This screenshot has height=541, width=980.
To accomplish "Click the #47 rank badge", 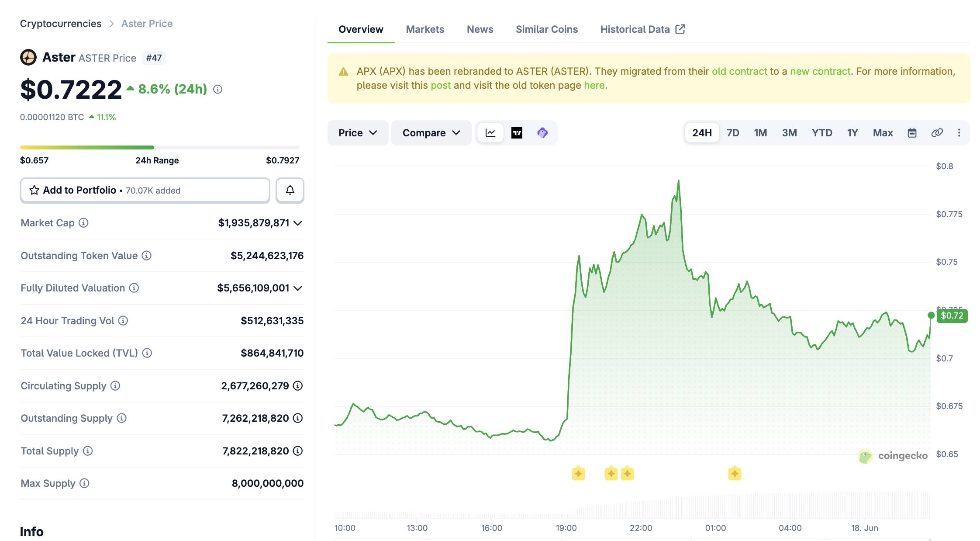I will (x=154, y=58).
